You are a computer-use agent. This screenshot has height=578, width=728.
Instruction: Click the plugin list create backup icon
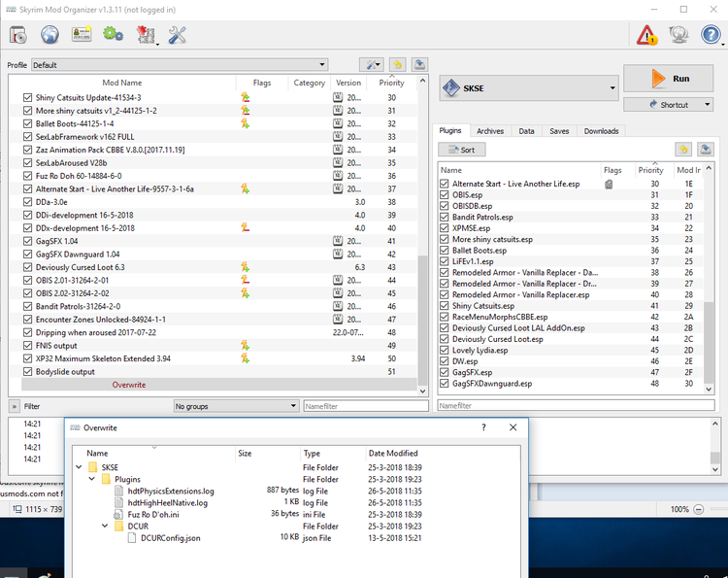(x=706, y=150)
